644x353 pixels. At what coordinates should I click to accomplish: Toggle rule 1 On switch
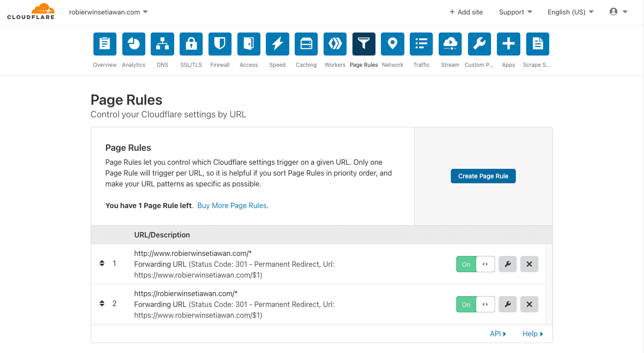point(476,264)
